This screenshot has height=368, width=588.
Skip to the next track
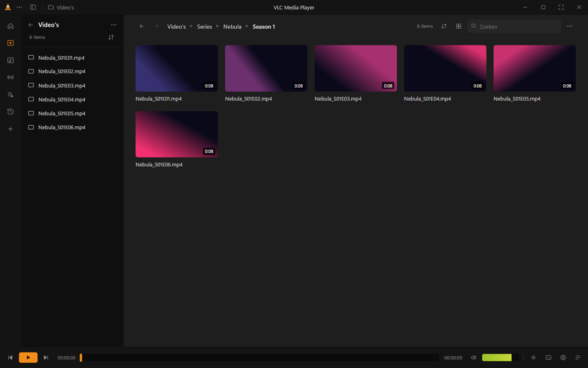tap(46, 357)
